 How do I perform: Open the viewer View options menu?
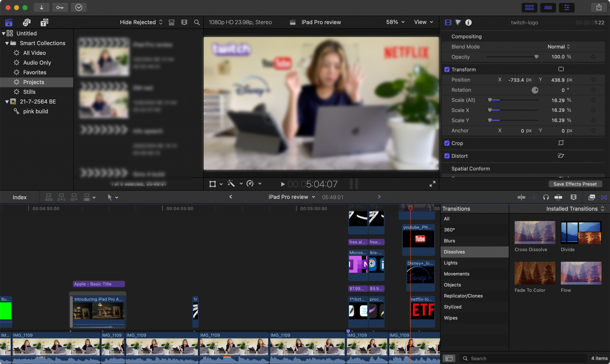[x=423, y=22]
